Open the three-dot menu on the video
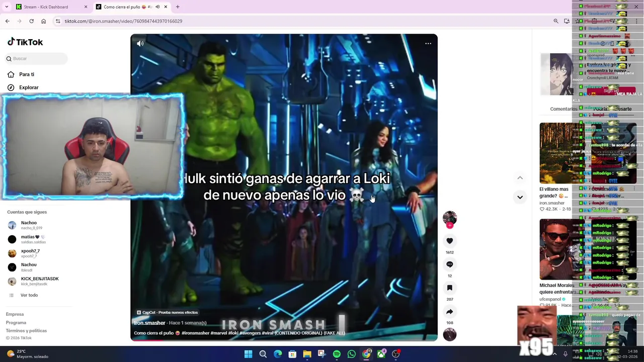644x362 pixels. click(x=428, y=44)
